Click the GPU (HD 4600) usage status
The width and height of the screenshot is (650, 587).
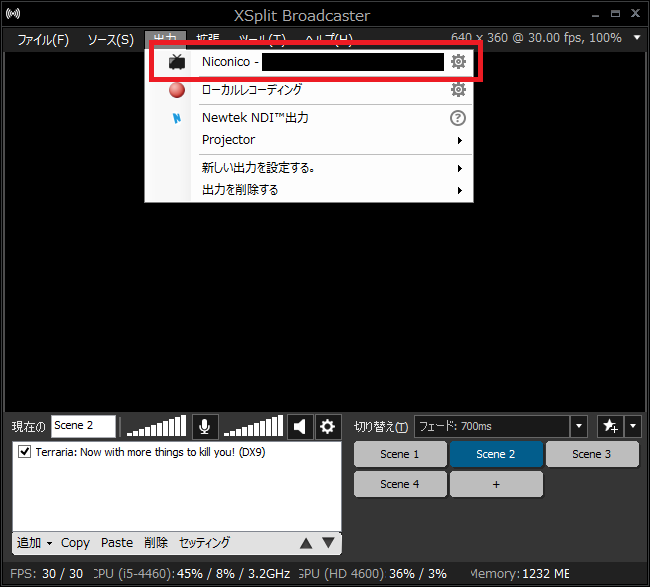point(372,574)
